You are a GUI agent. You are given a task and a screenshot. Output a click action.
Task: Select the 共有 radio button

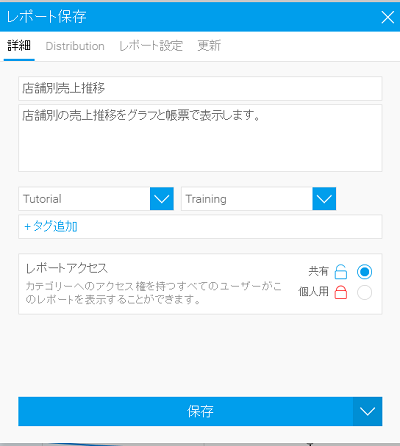click(364, 272)
